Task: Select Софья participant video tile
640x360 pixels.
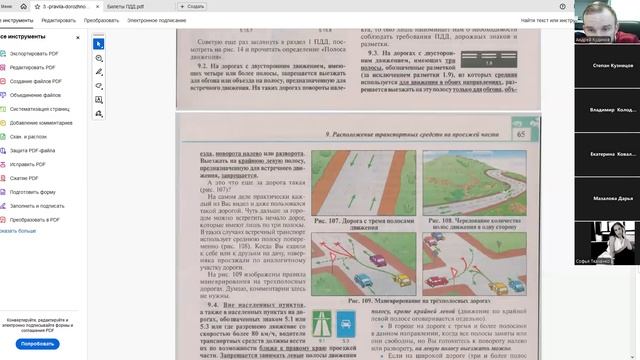Action: (607, 243)
